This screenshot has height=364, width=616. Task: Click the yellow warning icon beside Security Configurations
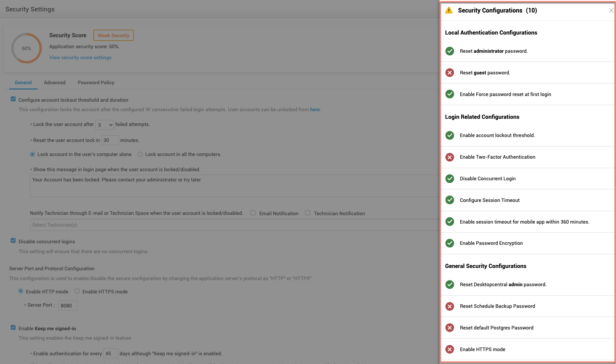click(449, 10)
